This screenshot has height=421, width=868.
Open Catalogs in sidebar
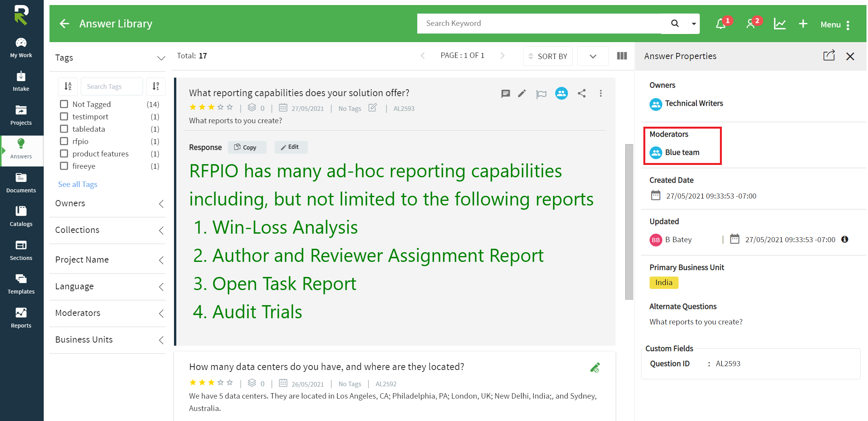pos(21,217)
